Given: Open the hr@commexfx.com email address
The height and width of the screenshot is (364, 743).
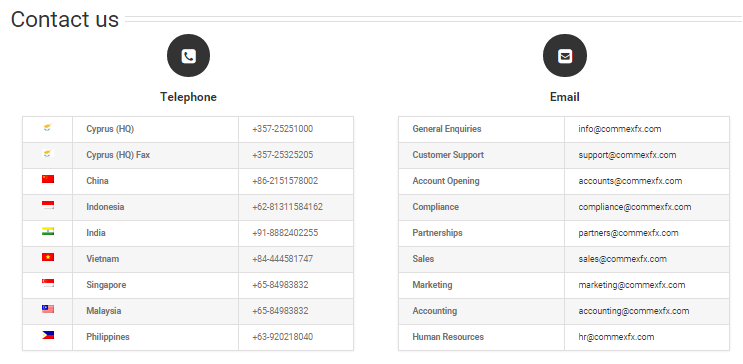Looking at the screenshot, I should click(616, 337).
